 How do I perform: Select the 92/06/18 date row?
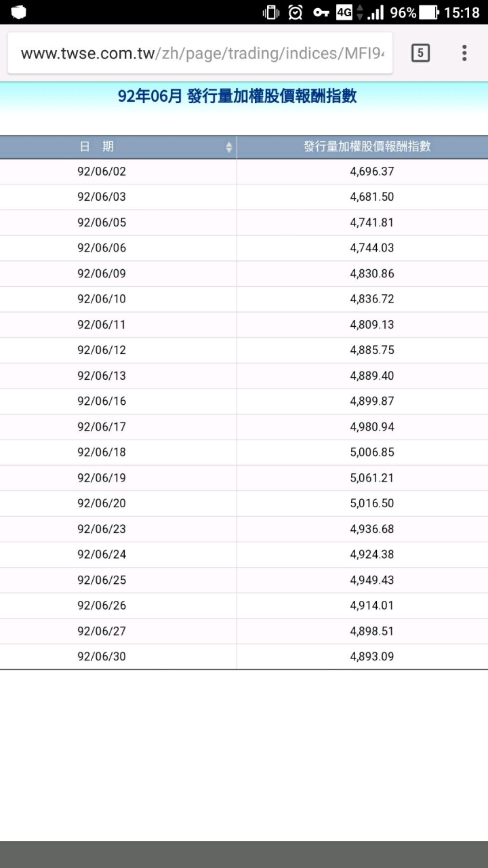pos(102,452)
